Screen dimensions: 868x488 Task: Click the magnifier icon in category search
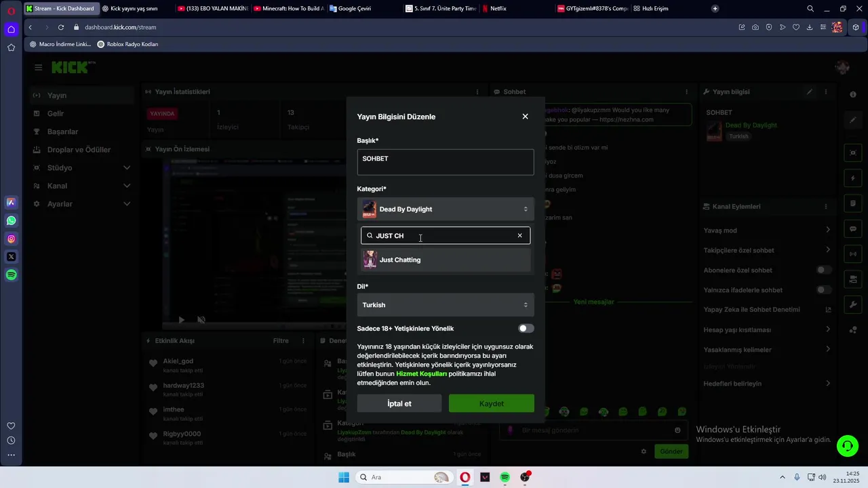point(370,236)
